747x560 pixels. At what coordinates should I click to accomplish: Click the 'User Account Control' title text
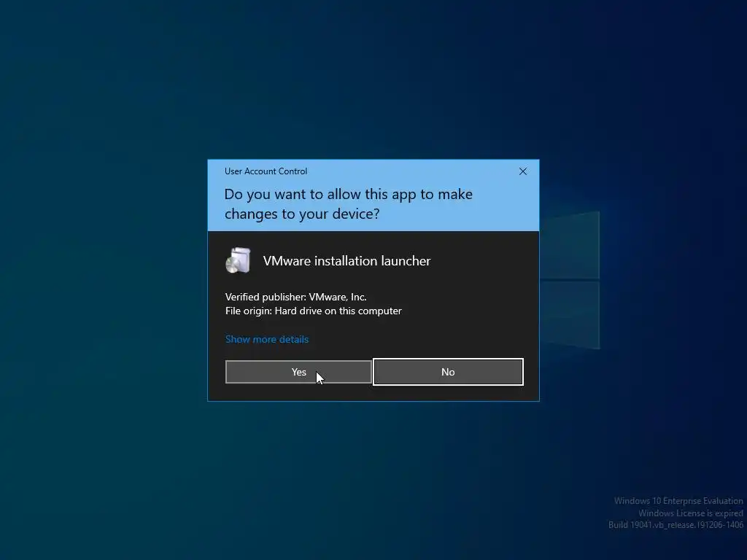click(x=266, y=171)
